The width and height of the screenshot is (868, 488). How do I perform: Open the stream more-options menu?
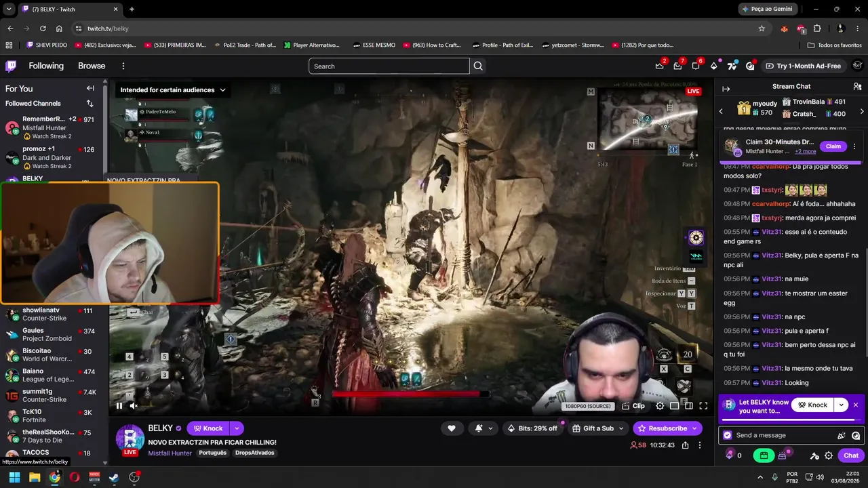(x=700, y=445)
